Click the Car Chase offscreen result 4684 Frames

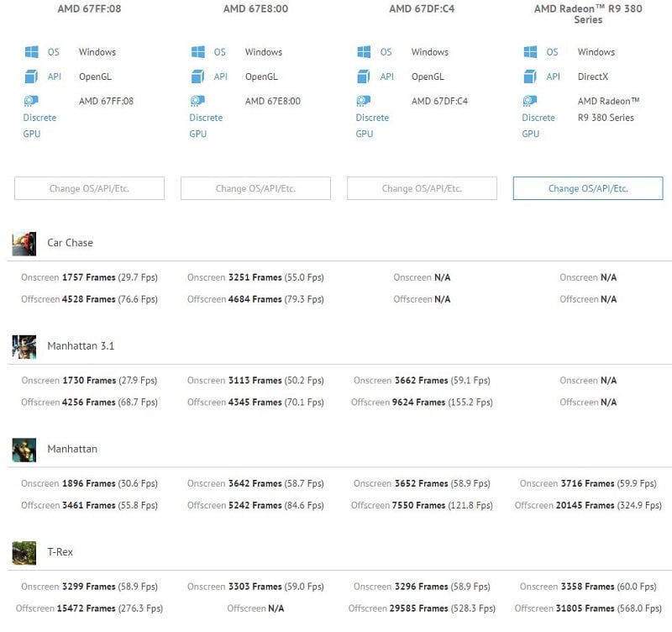[255, 299]
